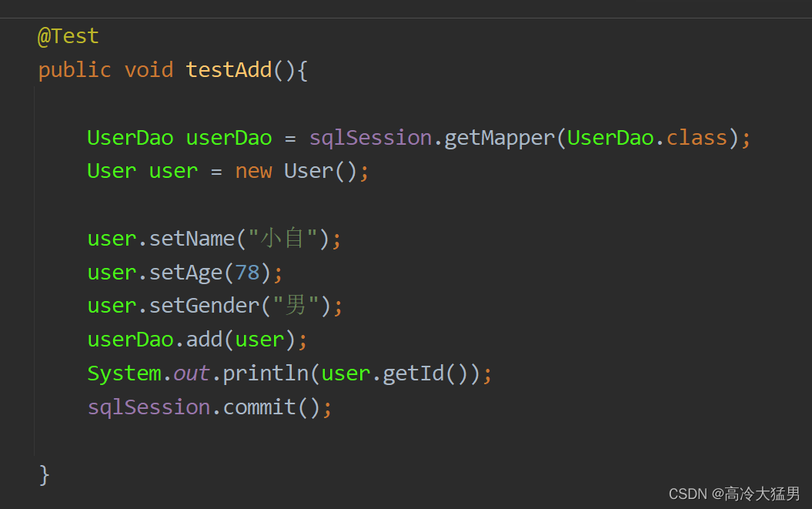Select the UserDao.class argument
The image size is (812, 509).
[x=647, y=138]
